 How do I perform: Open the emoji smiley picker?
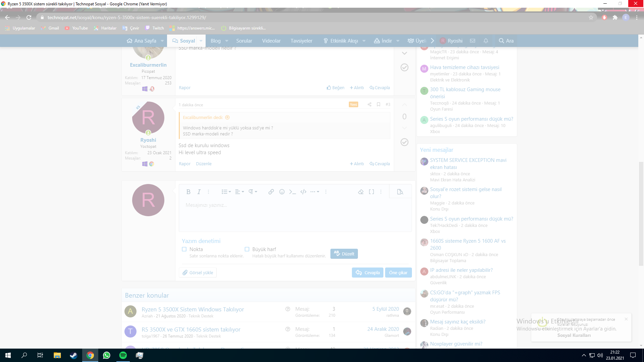click(282, 192)
